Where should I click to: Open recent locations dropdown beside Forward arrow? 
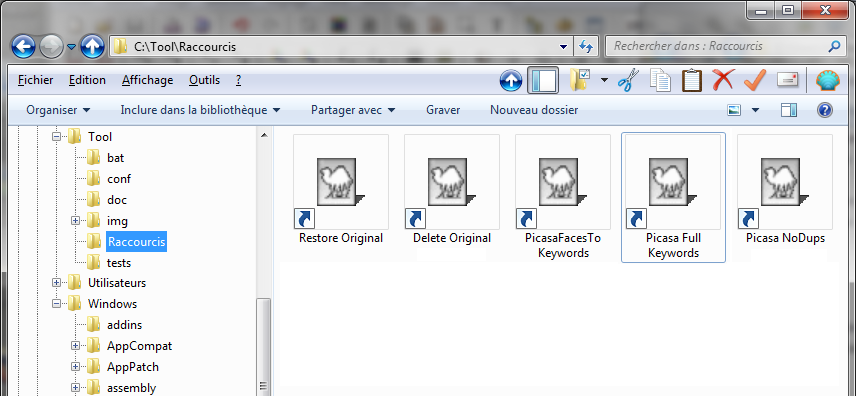(x=72, y=47)
